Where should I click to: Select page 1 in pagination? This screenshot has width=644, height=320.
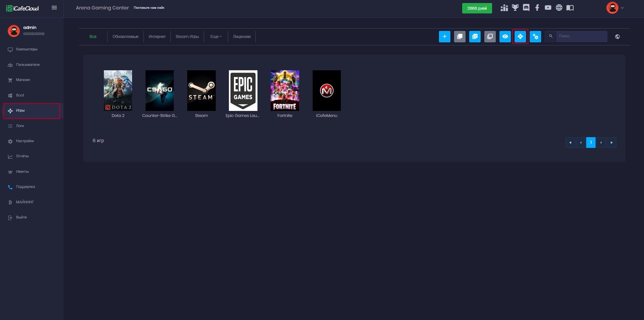coord(591,143)
